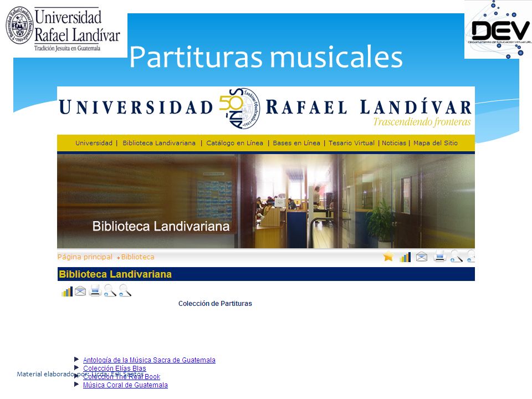Click envelope icon under Biblioteca Landivariana heading
532x399 pixels.
click(x=80, y=291)
